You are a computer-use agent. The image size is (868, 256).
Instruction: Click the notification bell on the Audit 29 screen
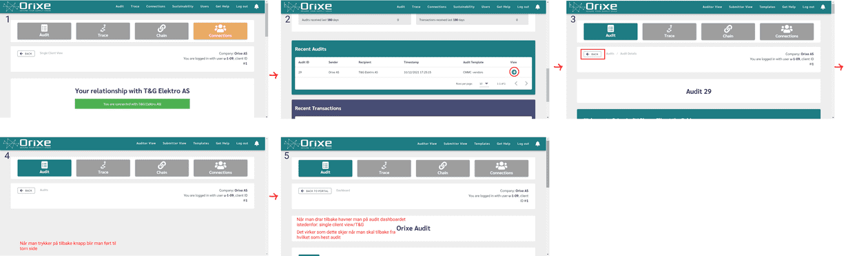(823, 7)
